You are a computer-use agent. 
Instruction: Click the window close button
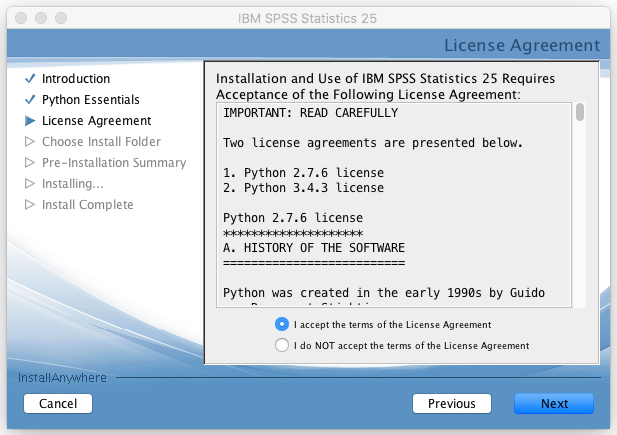pyautogui.click(x=21, y=18)
